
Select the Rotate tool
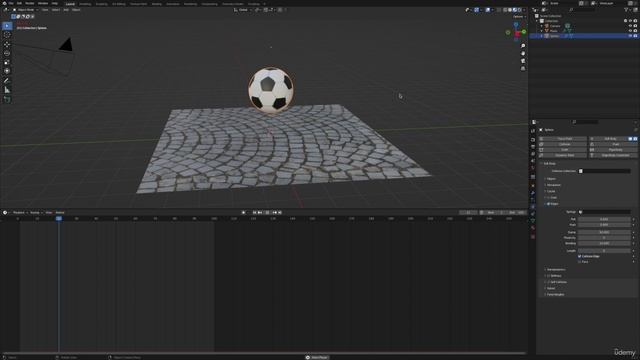7,53
